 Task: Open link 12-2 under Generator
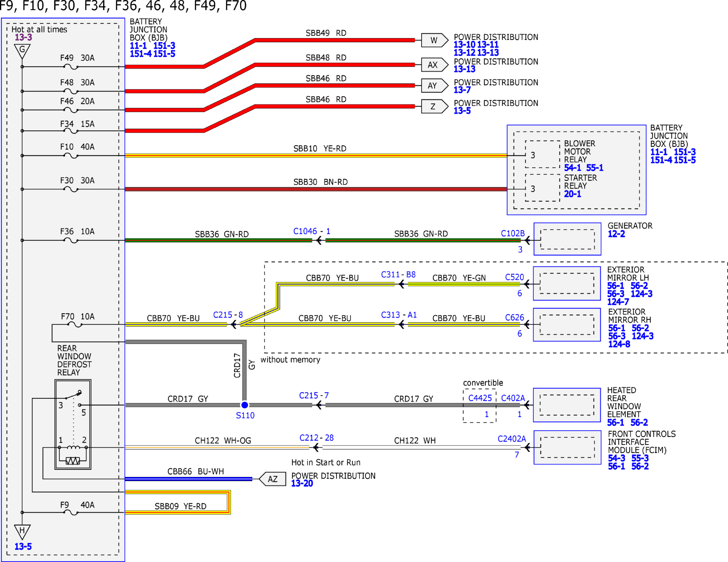[x=616, y=234]
